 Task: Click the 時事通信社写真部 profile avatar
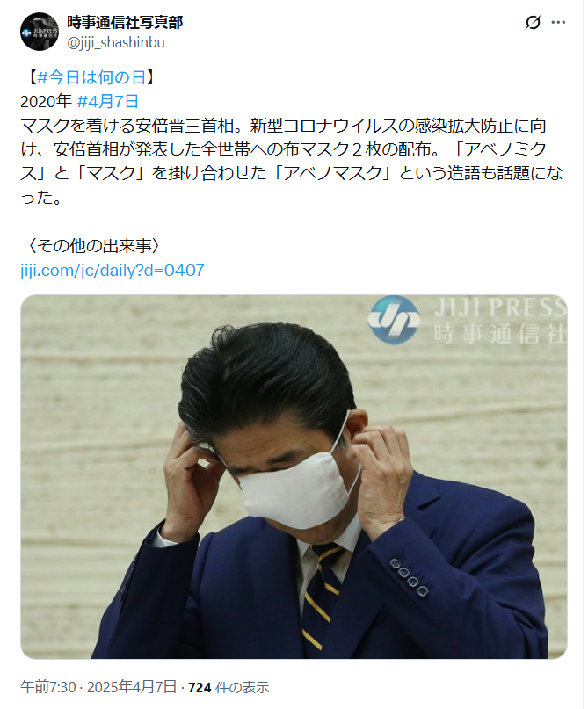click(40, 32)
